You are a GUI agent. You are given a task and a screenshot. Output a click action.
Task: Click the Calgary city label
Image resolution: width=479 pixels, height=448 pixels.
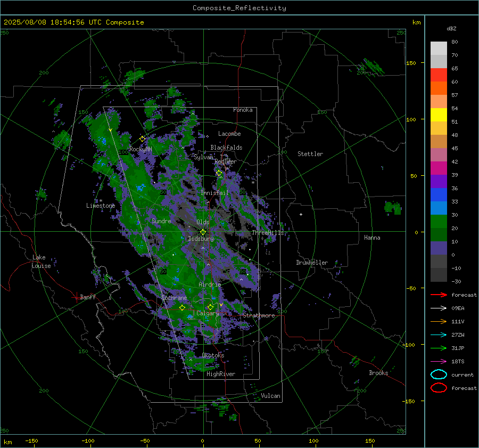pos(208,313)
